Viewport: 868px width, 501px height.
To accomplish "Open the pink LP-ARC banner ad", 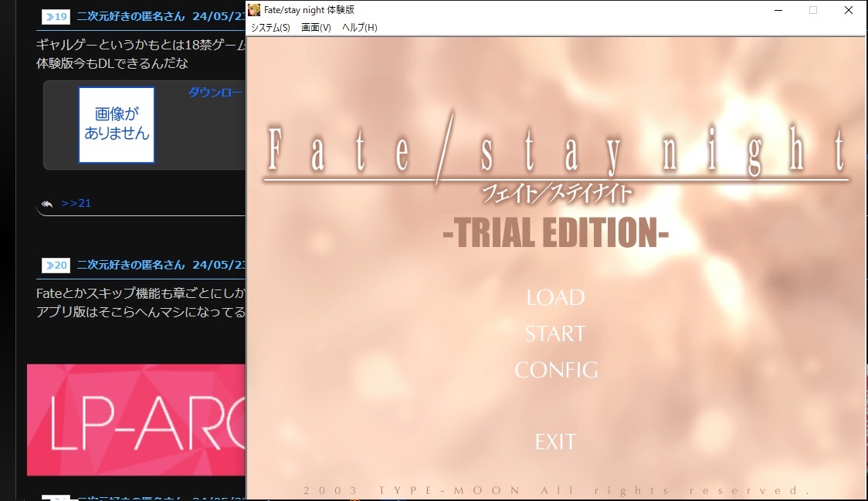I will [136, 420].
